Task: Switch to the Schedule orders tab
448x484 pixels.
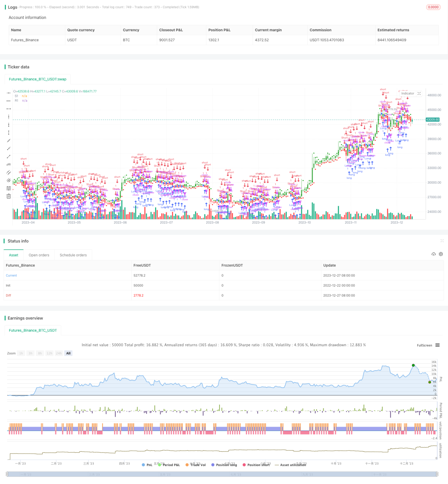Action: coord(73,255)
